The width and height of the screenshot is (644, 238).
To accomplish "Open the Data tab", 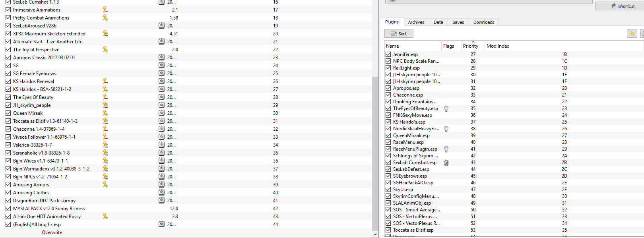I will coord(438,22).
